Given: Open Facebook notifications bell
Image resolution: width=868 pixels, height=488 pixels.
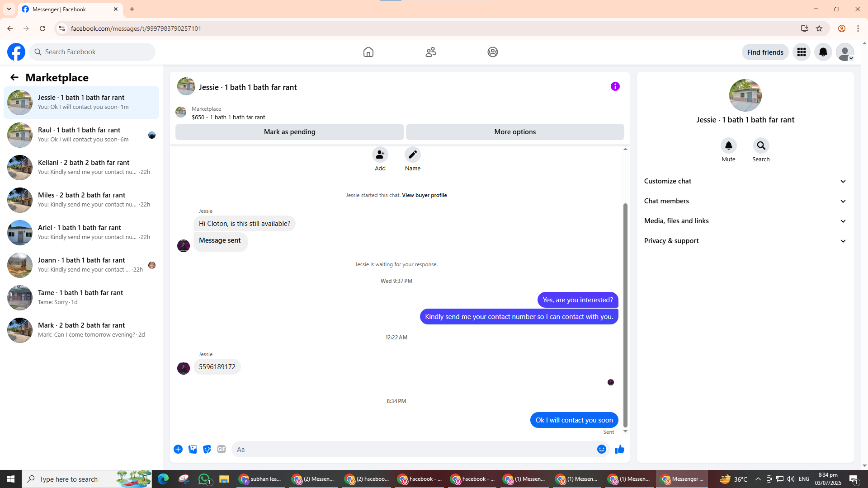Looking at the screenshot, I should [823, 52].
